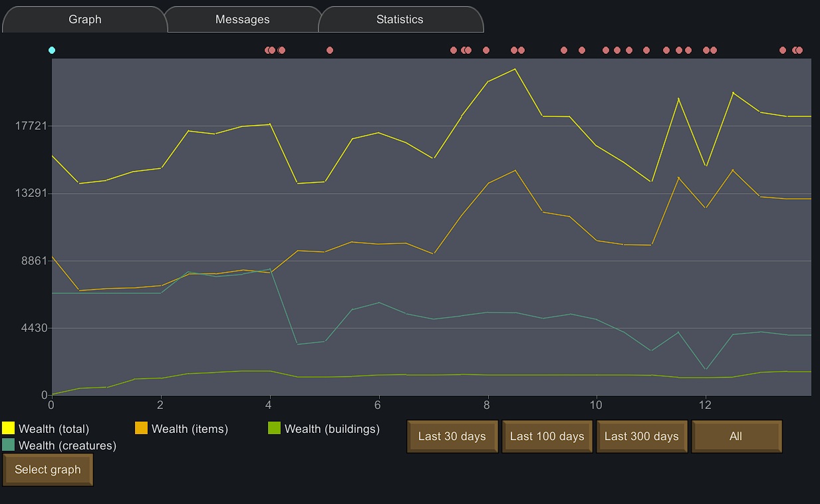
Task: Click the teal Wealth (creatures) legend swatch
Action: pos(9,445)
